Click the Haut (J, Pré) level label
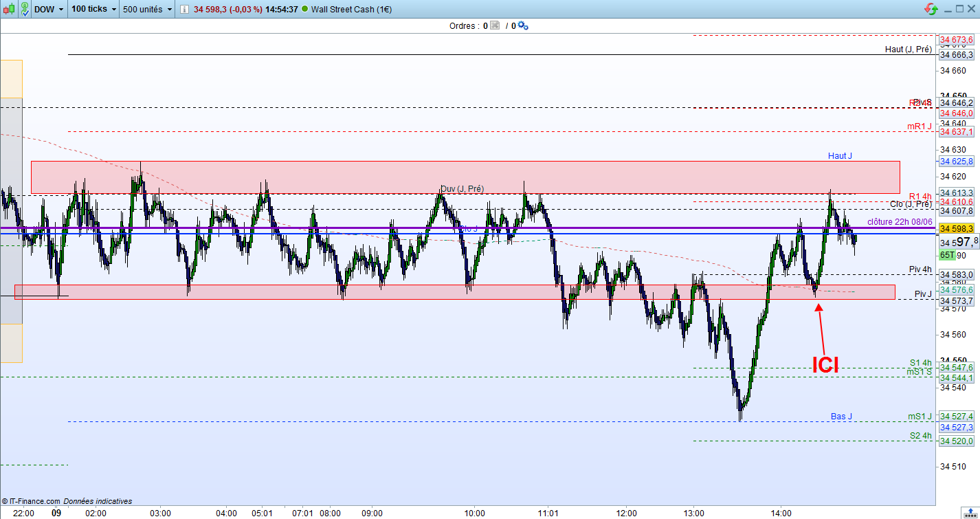The width and height of the screenshot is (980, 519). click(x=909, y=49)
